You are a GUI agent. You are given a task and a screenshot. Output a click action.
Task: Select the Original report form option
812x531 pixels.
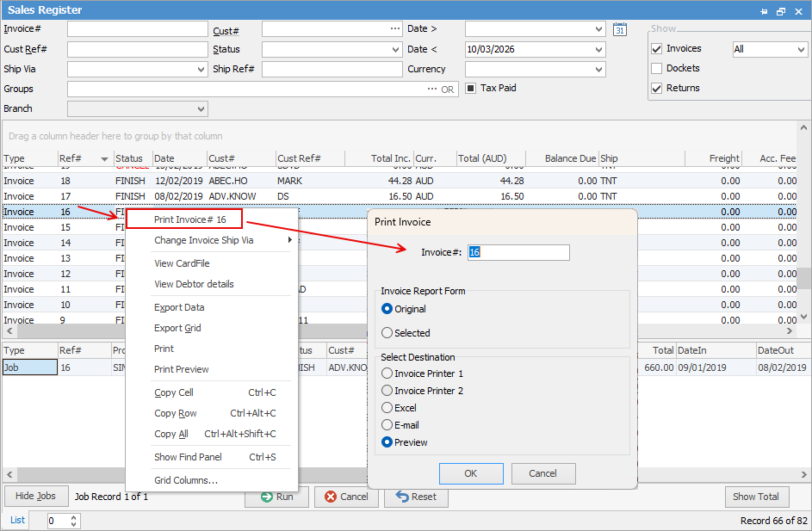(387, 309)
